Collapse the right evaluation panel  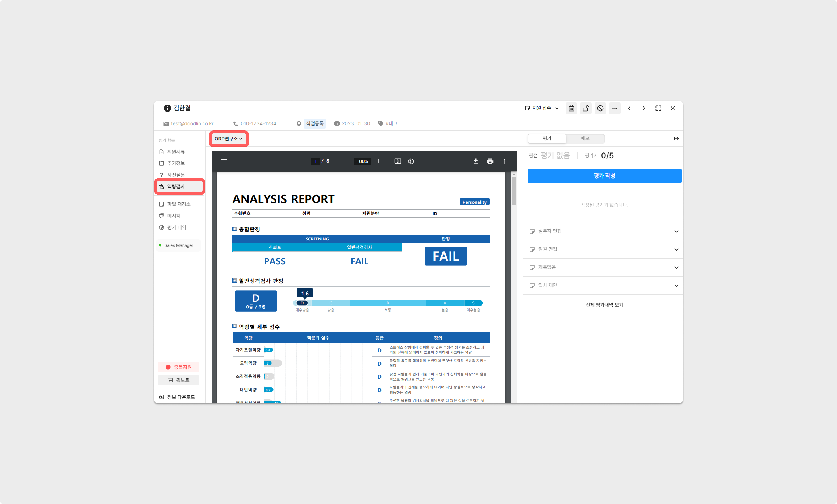point(676,139)
